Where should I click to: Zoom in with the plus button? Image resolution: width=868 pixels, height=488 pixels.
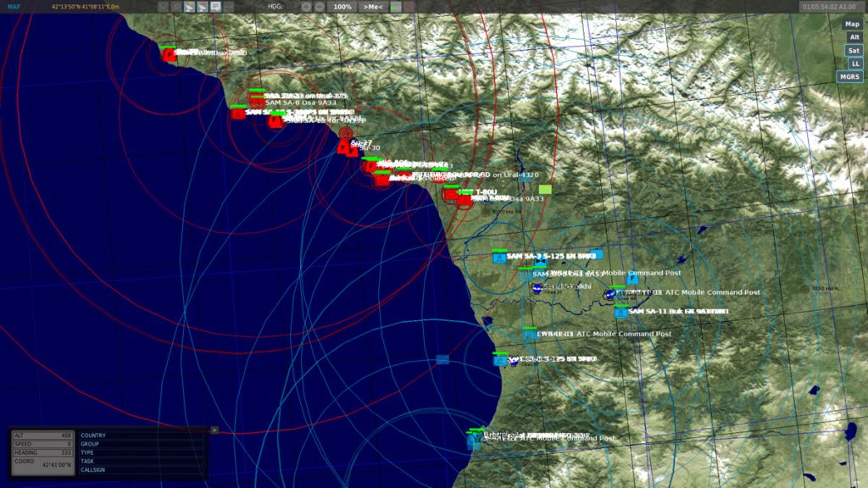click(x=306, y=7)
